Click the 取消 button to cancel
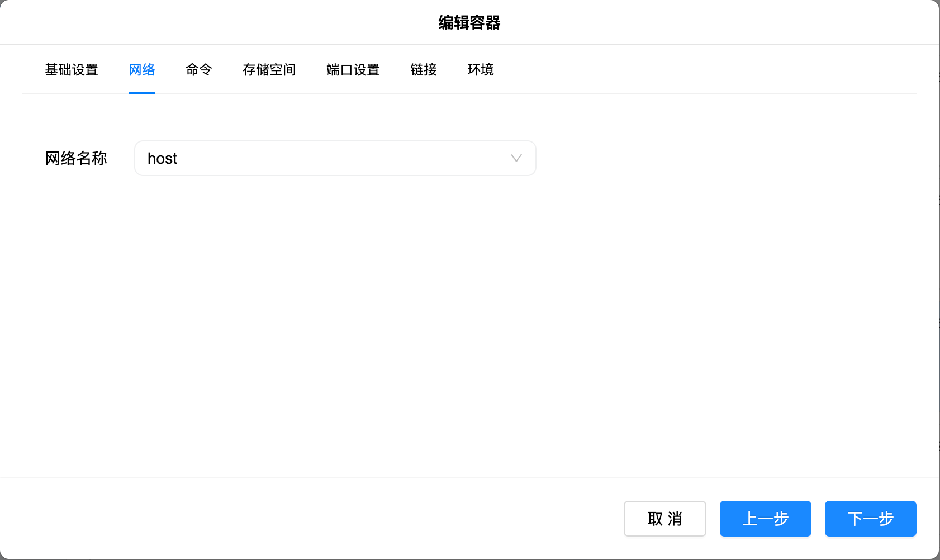940x560 pixels. pyautogui.click(x=665, y=519)
